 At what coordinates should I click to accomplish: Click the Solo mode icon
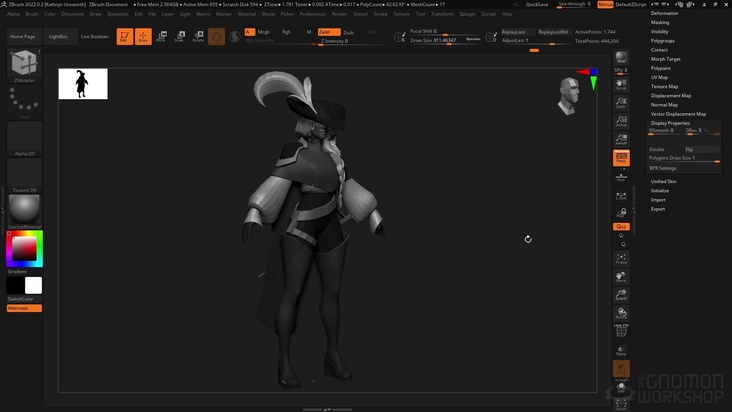tap(621, 387)
